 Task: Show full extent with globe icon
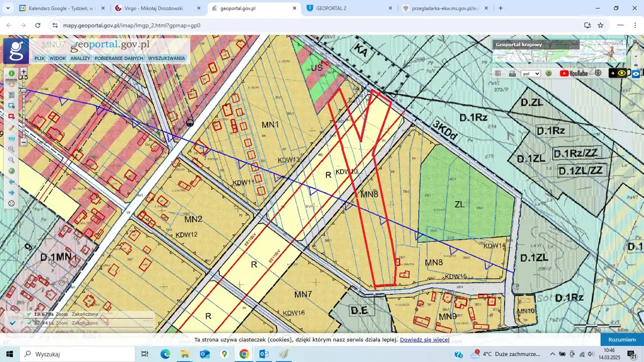click(12, 171)
